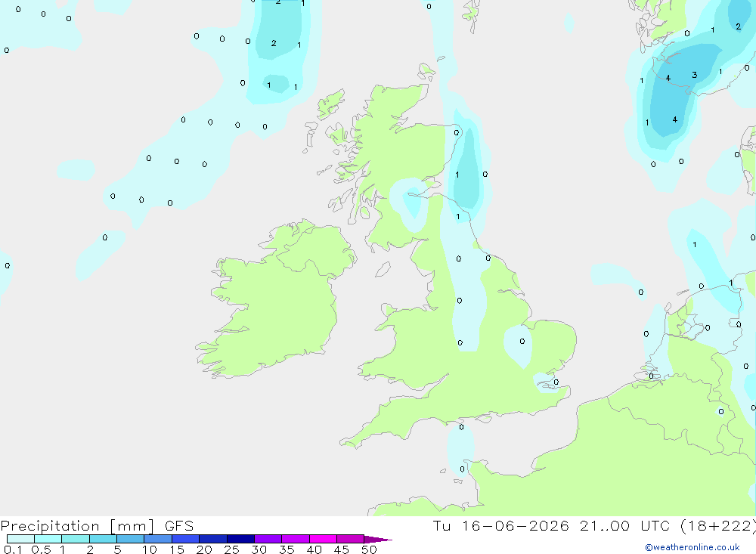Click the '30' legend scale label

(x=259, y=549)
